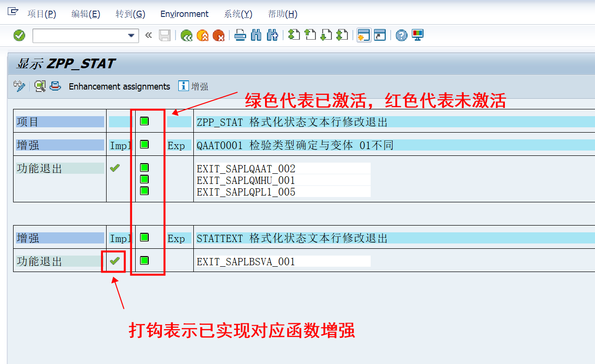
Task: Open the 系统(Y) menu
Action: [237, 14]
